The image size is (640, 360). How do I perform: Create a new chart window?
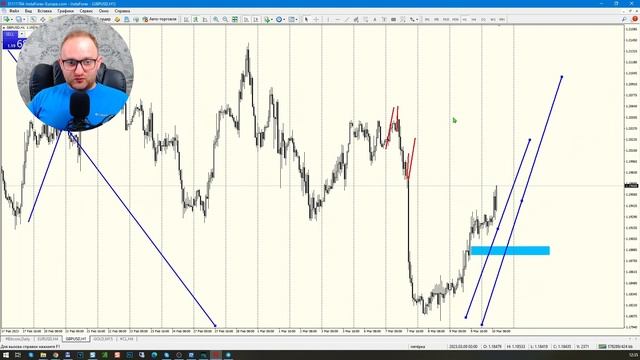pyautogui.click(x=6, y=19)
